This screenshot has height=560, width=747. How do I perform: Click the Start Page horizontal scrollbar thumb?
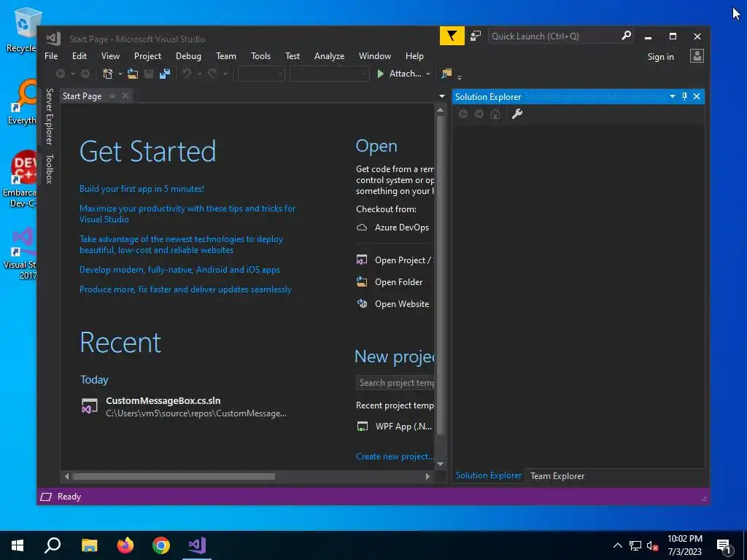pos(174,477)
